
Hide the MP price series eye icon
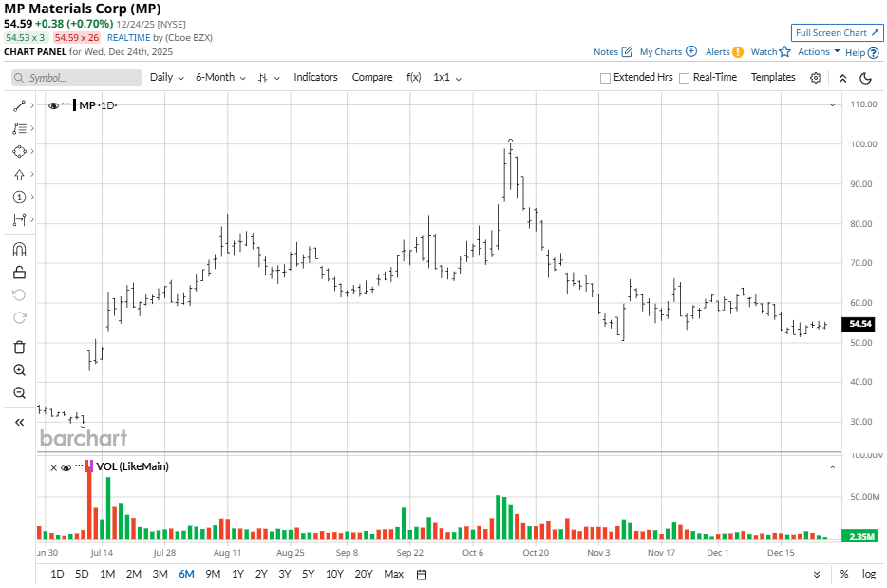point(54,105)
